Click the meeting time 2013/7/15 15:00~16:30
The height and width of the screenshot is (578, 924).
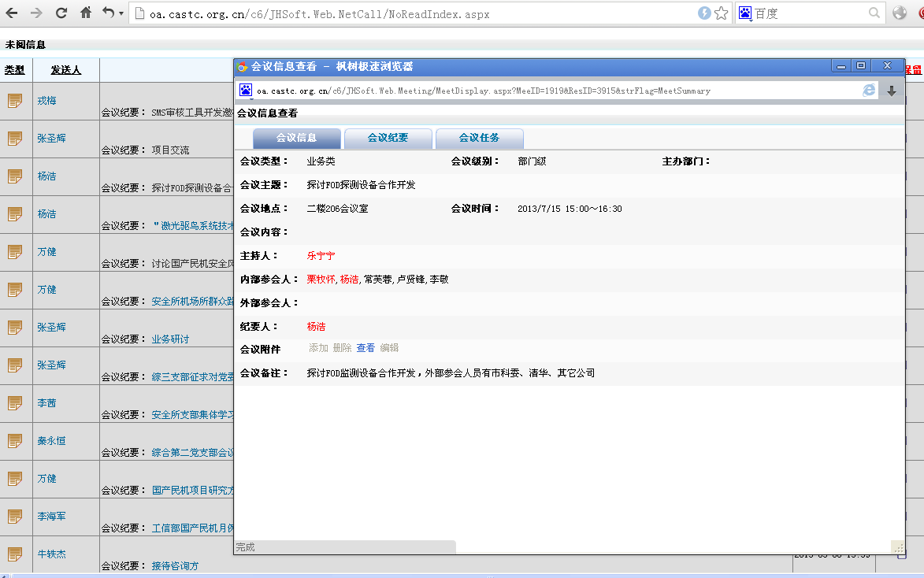[x=570, y=209]
